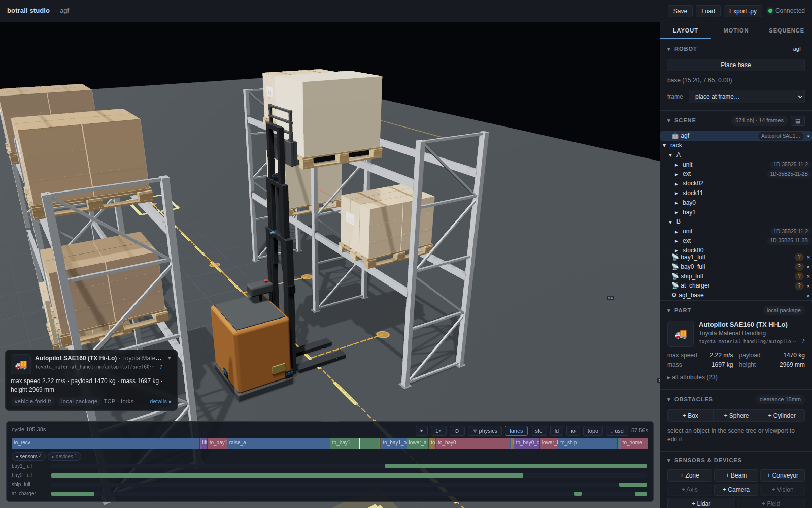Select the LAYOUT tab
This screenshot has width=812, height=508.
click(685, 30)
